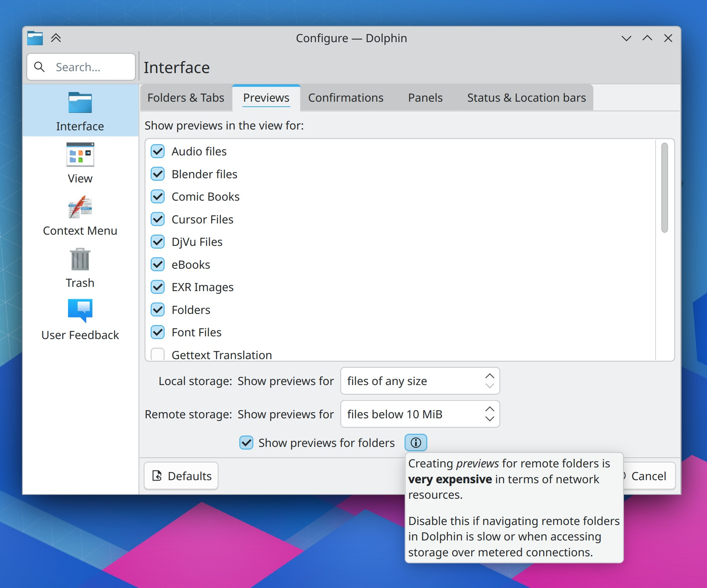The image size is (707, 588).
Task: Enable Gettext Translation previews
Action: pos(157,355)
